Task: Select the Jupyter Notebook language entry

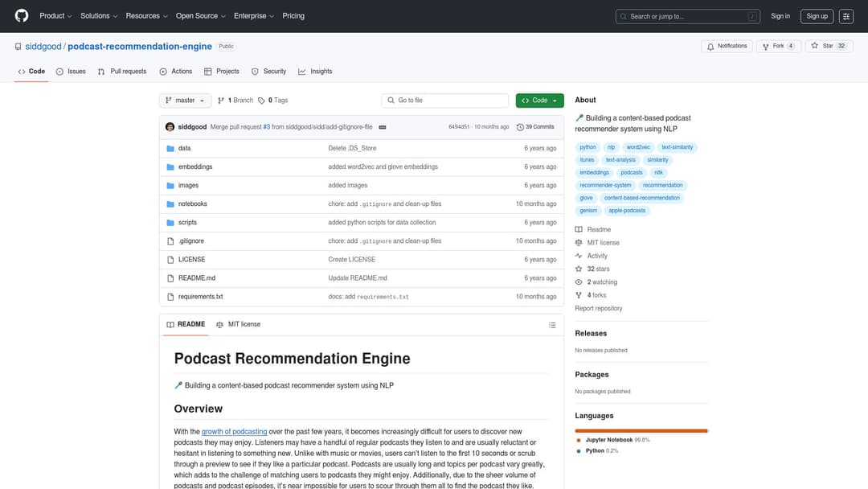Action: 612,440
